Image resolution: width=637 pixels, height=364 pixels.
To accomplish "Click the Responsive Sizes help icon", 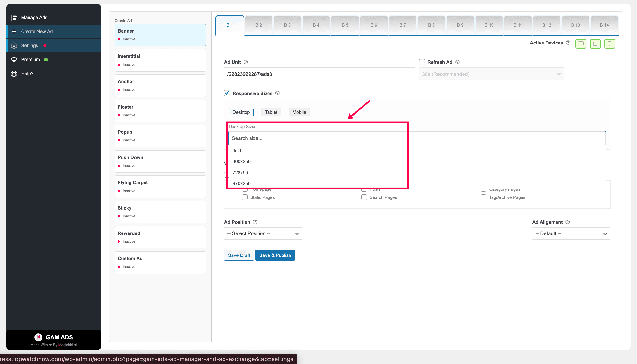I will pos(277,93).
